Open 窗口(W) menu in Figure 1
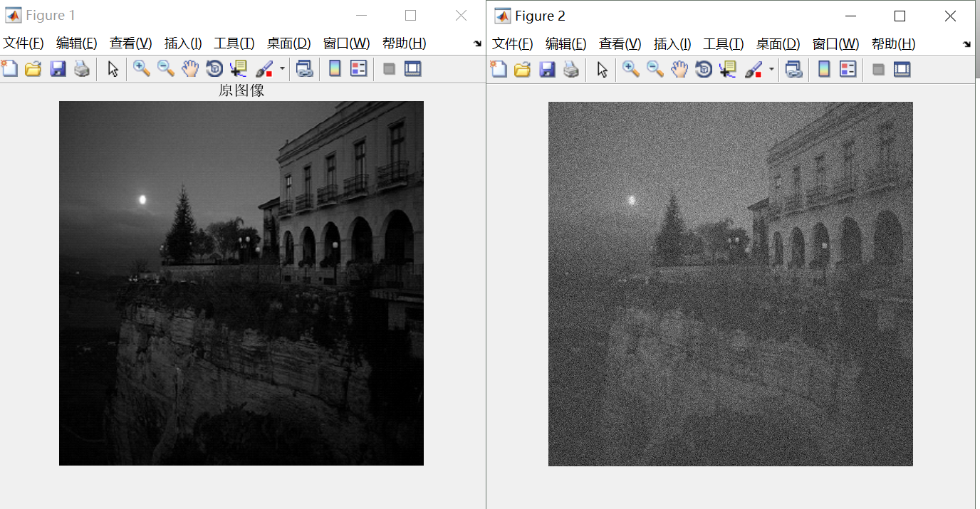980x509 pixels. [x=346, y=43]
